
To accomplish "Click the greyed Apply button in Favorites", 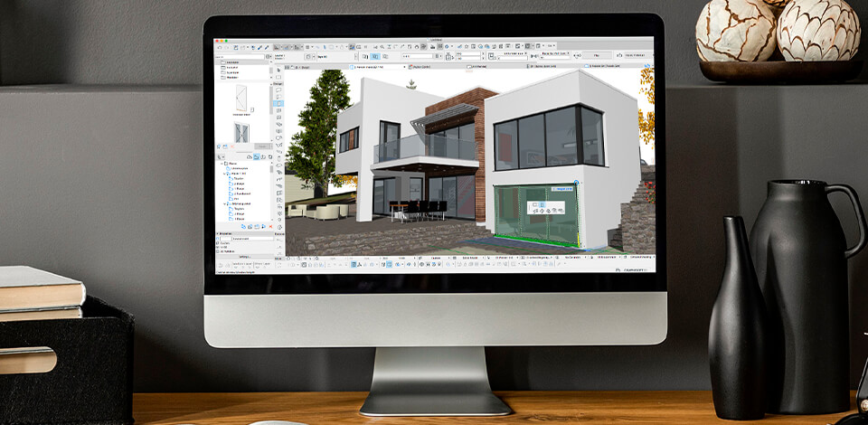I will click(262, 146).
